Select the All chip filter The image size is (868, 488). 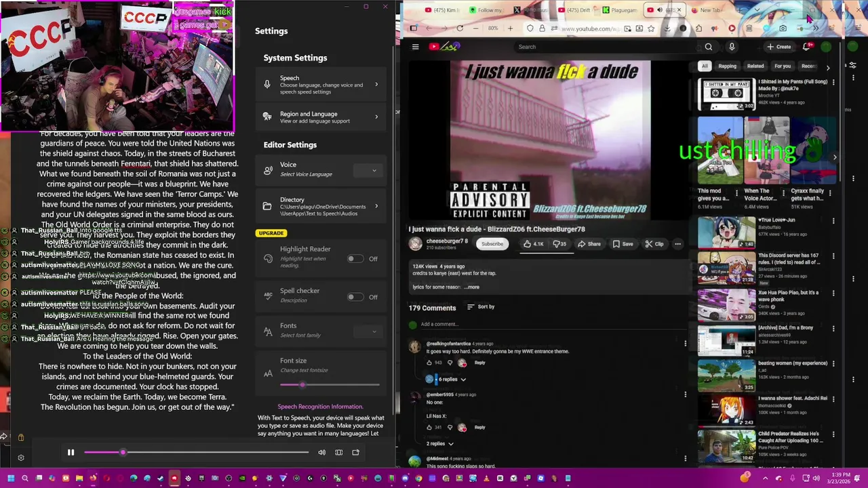tap(705, 66)
